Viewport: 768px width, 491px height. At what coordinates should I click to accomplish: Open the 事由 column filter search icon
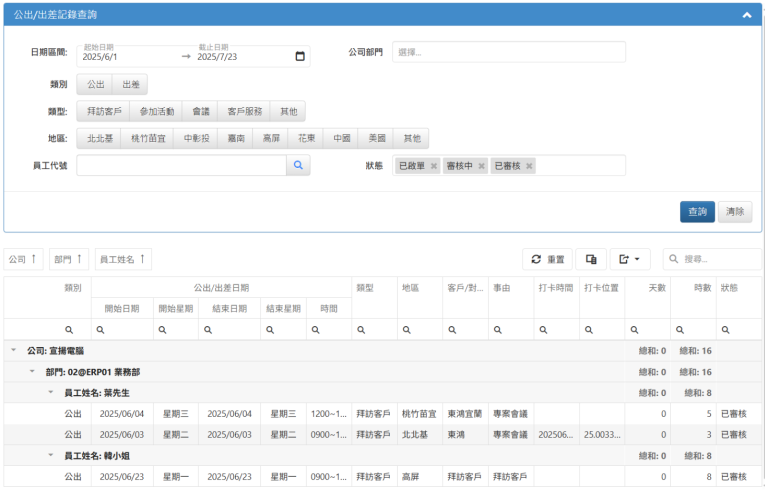[498, 330]
